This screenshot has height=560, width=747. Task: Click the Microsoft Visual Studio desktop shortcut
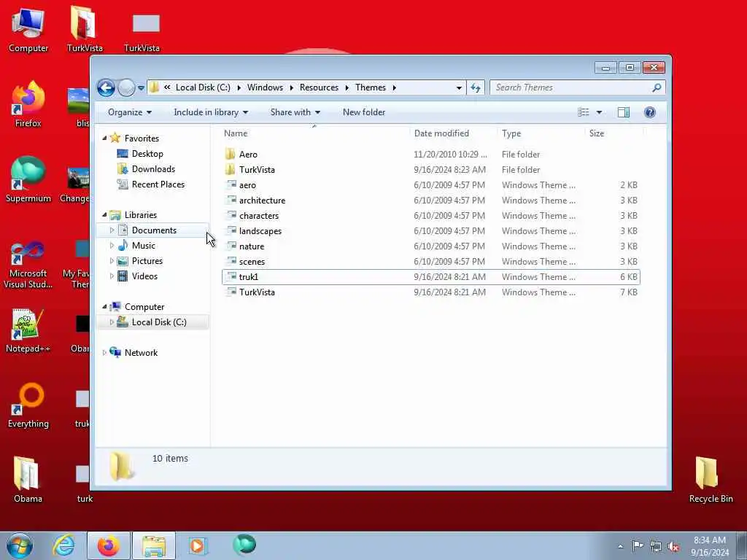click(x=28, y=264)
